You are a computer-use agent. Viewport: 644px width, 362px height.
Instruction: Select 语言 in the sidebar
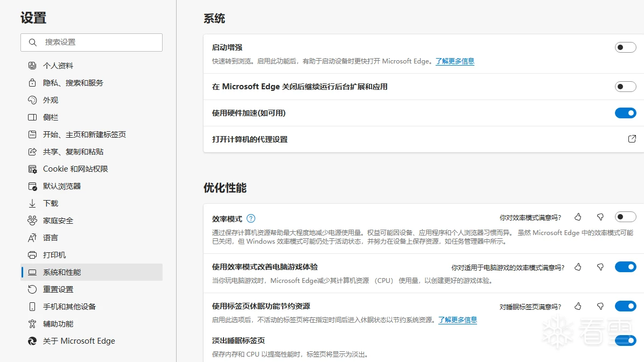pos(92,238)
